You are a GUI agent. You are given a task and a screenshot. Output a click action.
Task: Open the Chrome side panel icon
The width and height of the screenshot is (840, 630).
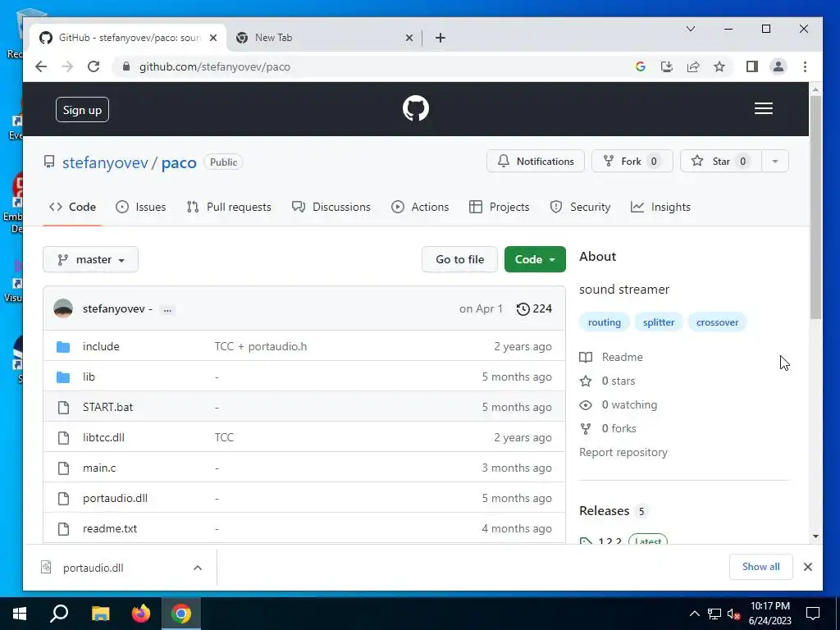751,66
